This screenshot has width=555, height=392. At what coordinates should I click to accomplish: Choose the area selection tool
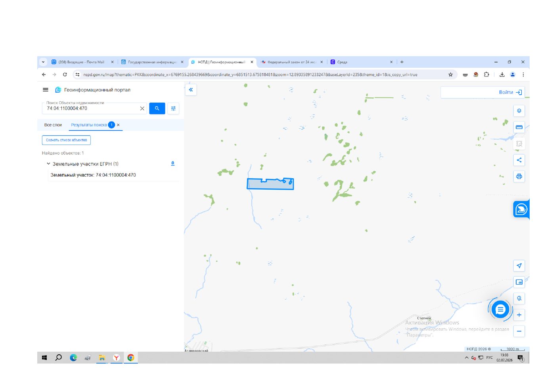click(x=519, y=144)
